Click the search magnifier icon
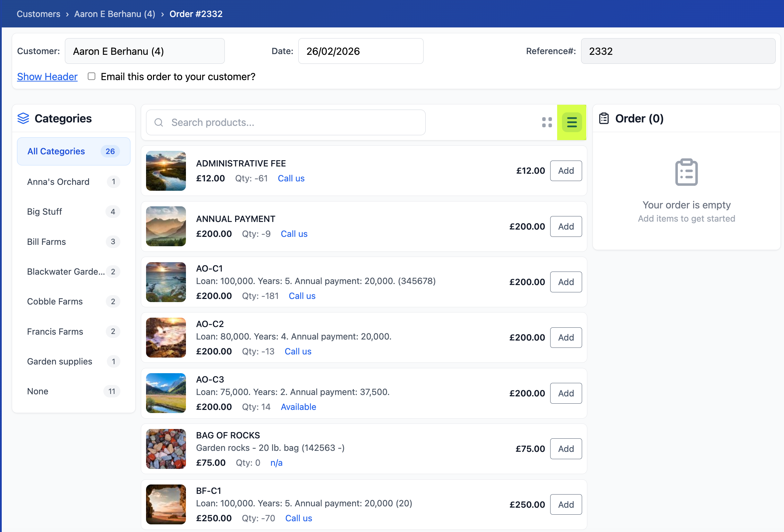The image size is (784, 532). tap(159, 122)
